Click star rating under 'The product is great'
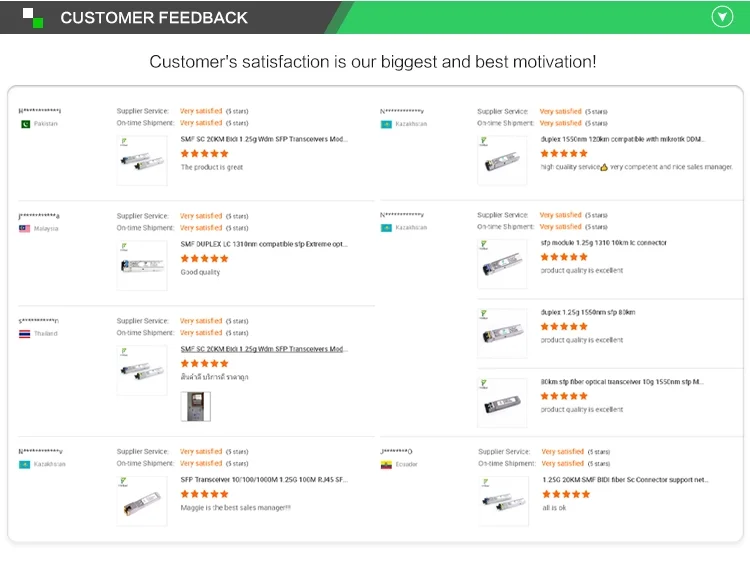The height and width of the screenshot is (570, 750). click(x=204, y=154)
